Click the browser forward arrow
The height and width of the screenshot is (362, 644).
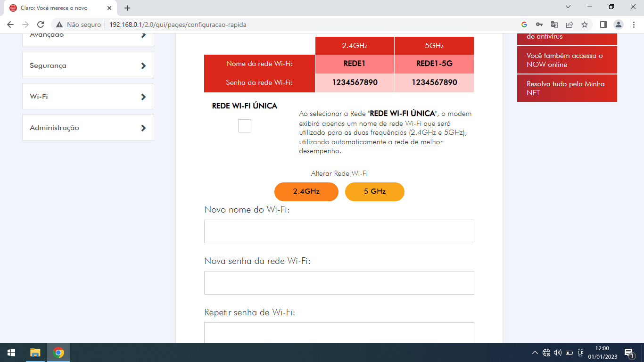point(25,25)
